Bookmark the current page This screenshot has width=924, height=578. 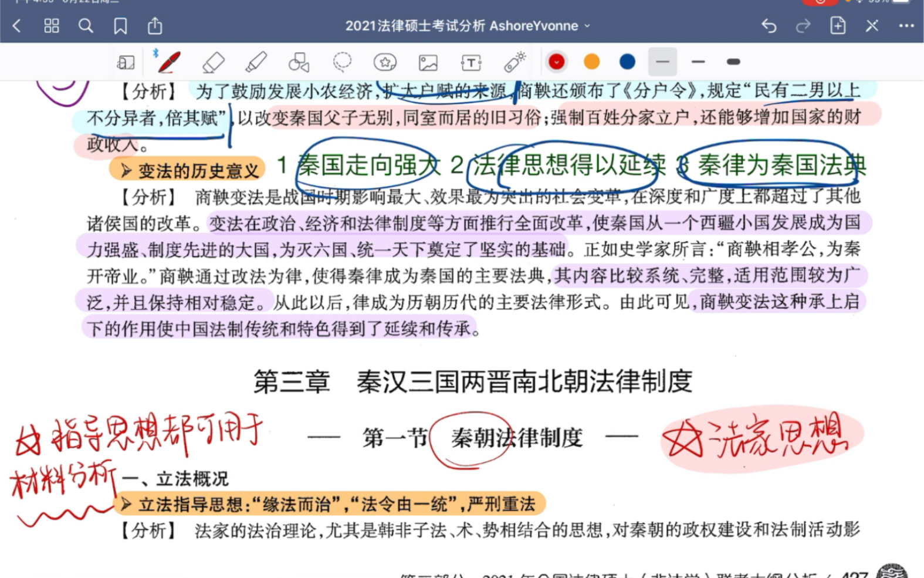pyautogui.click(x=120, y=26)
